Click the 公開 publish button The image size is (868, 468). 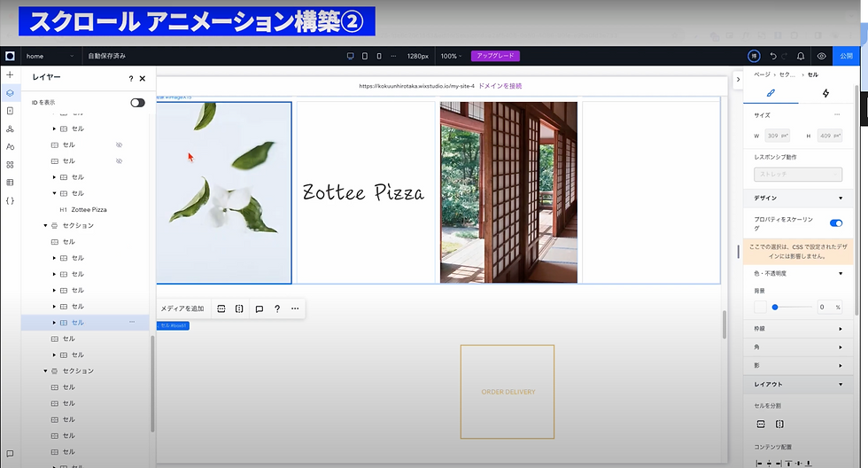[846, 56]
